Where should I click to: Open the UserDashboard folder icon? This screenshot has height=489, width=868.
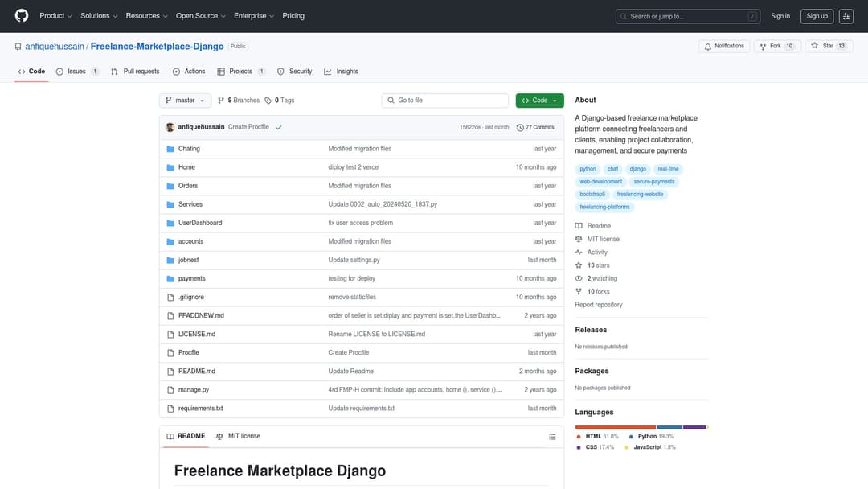pyautogui.click(x=170, y=223)
